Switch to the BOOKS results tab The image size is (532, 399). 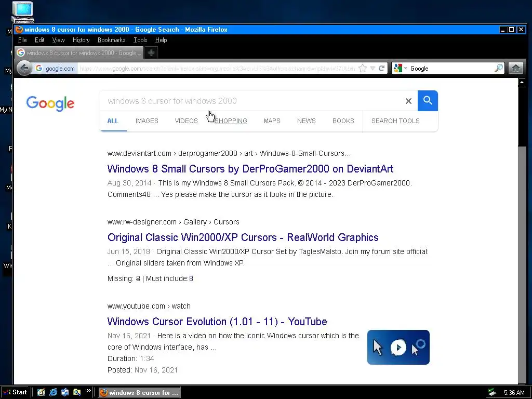343,121
